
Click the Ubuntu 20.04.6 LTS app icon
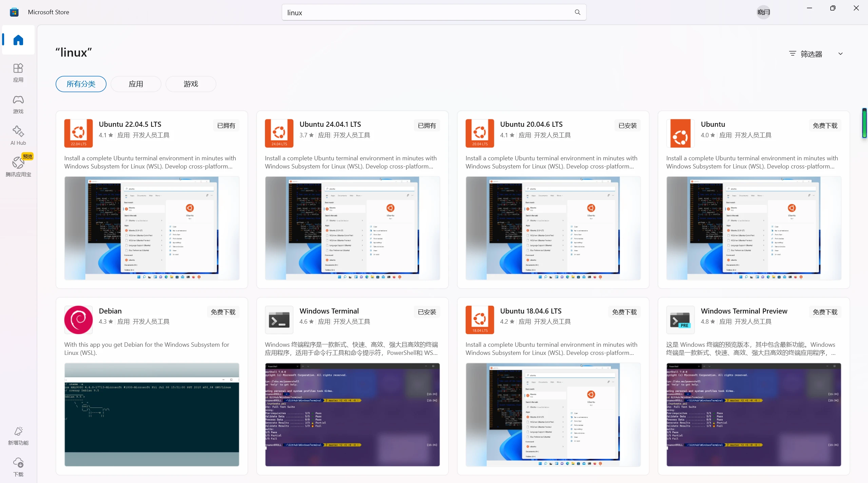point(480,133)
